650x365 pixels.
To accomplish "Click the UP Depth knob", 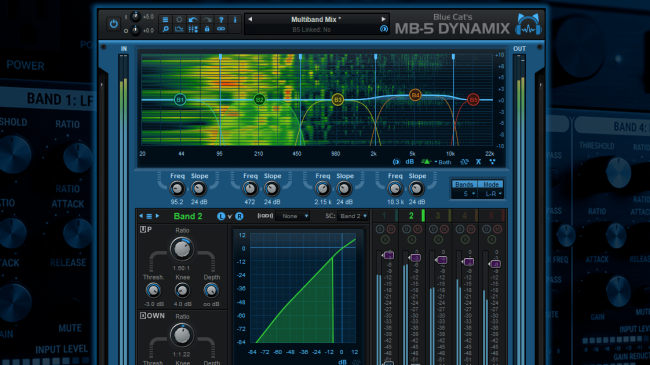I will [x=211, y=290].
